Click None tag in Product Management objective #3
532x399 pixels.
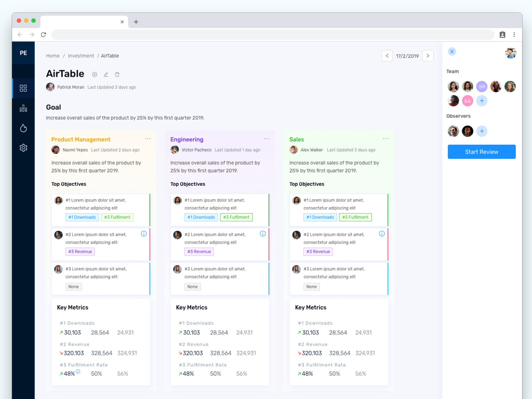pos(74,287)
